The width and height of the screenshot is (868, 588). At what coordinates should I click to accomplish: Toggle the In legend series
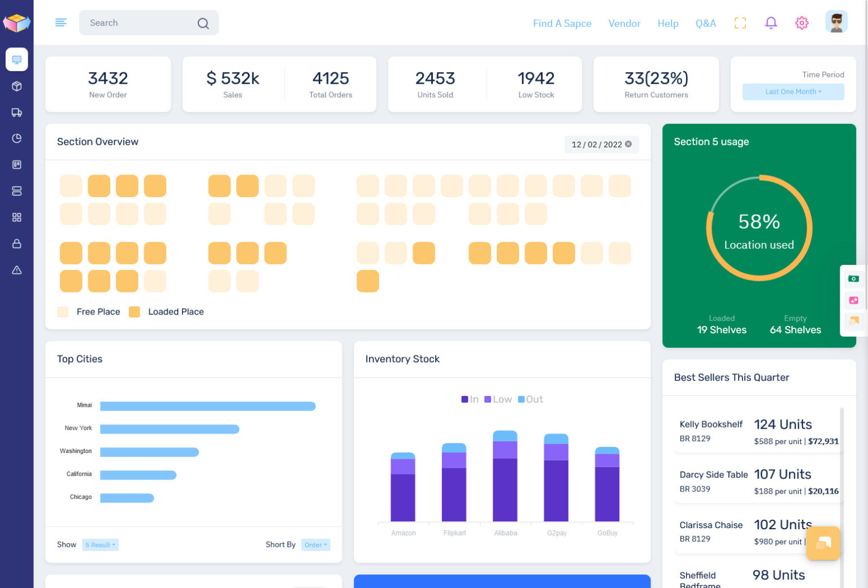coord(470,399)
